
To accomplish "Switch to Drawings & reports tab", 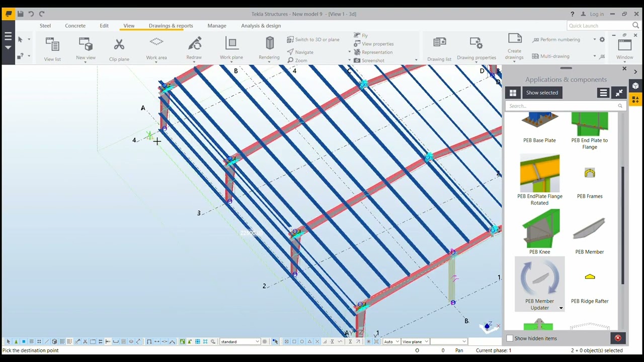I will point(171,26).
